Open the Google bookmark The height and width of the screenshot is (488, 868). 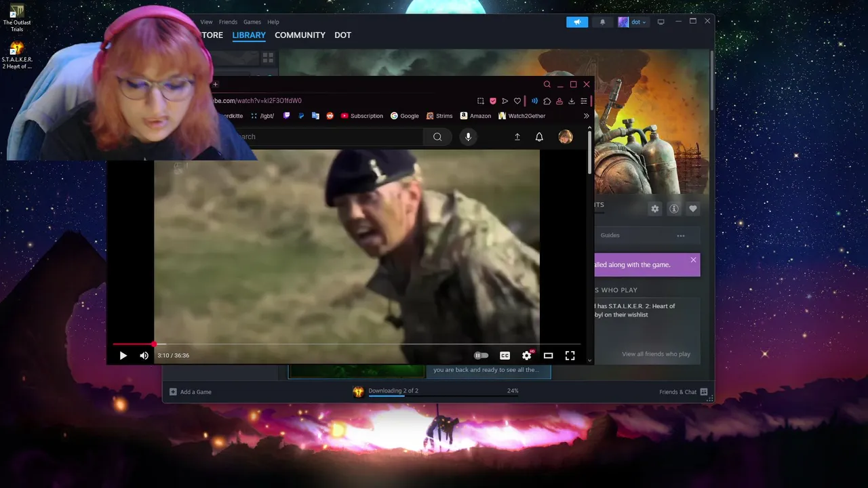click(x=405, y=116)
